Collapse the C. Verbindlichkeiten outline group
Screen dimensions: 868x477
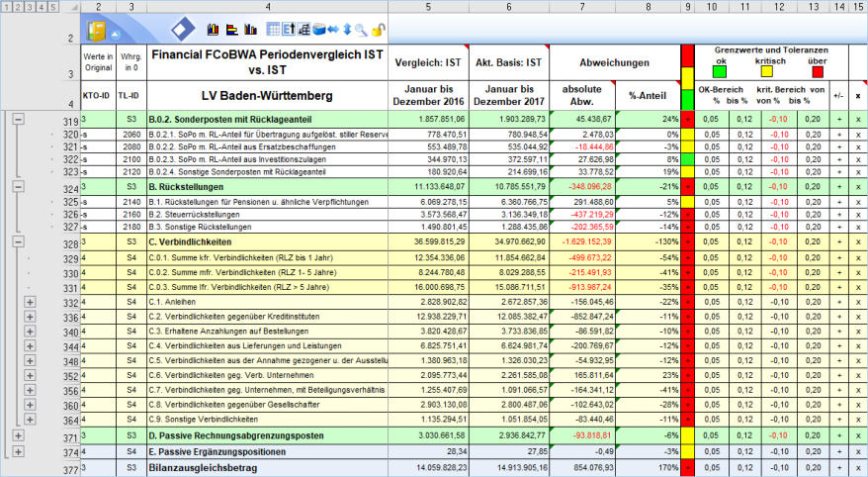(x=17, y=243)
